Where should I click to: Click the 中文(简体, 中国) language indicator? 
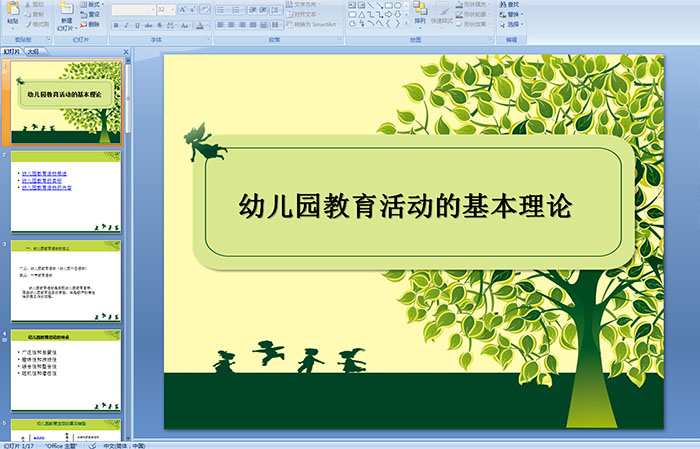coord(124,445)
